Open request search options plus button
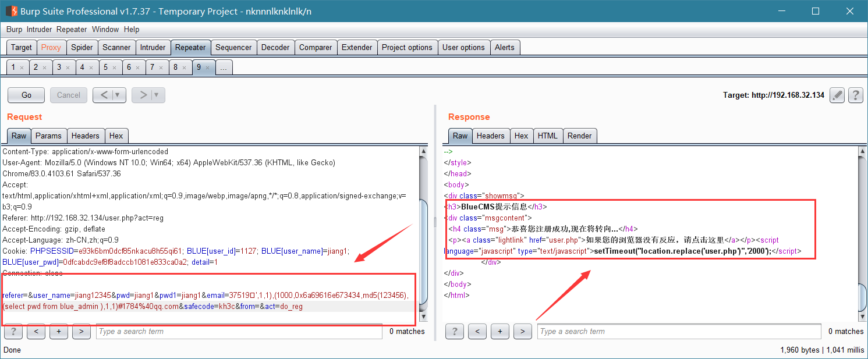The image size is (868, 359). point(59,332)
